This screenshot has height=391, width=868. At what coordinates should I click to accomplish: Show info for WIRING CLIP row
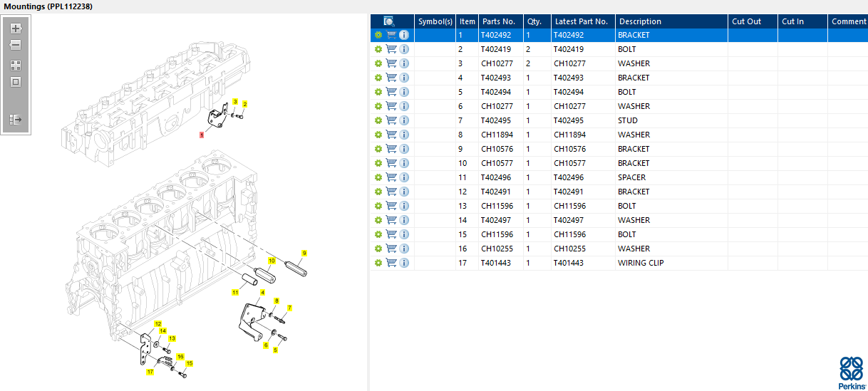[404, 263]
